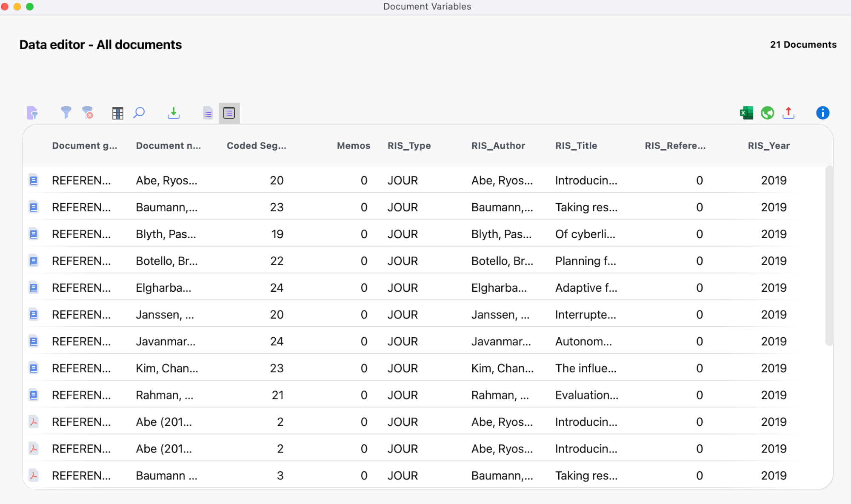
Task: Select document name cell 'Rahman, ...'
Action: click(165, 395)
